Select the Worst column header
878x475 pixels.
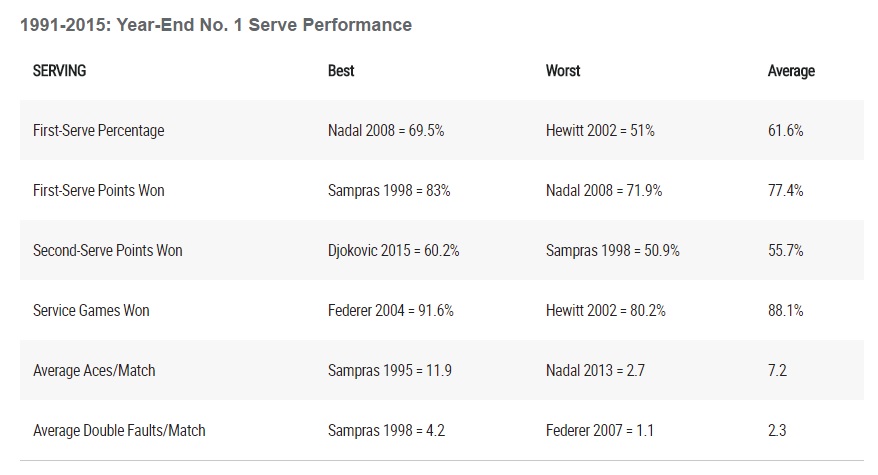tap(563, 71)
